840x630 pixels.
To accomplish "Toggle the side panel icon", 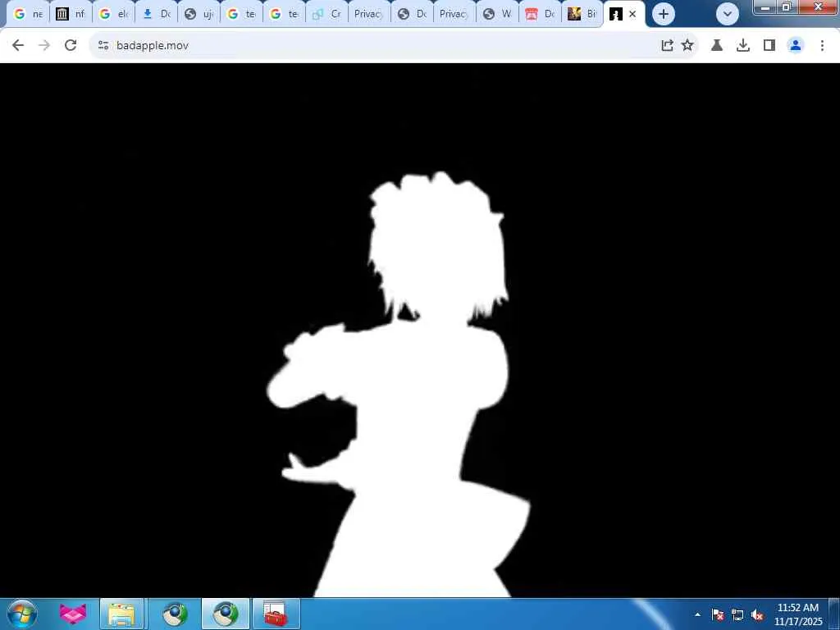I will tap(769, 46).
